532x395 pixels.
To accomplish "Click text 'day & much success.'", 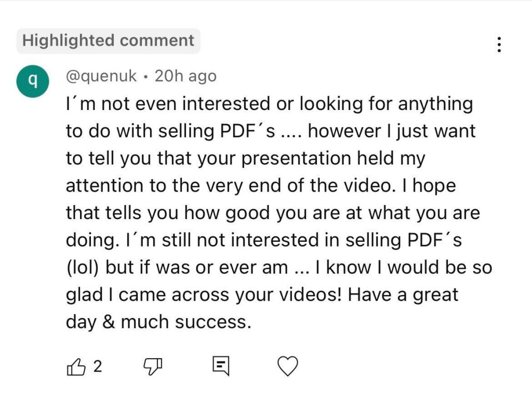I will tap(158, 322).
